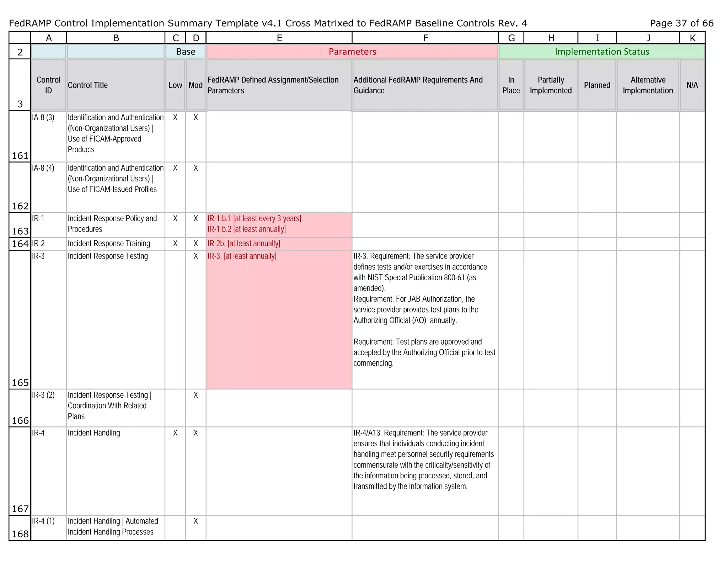Click the Parameters section header
Viewport: 728px width, 563px height.
[352, 52]
